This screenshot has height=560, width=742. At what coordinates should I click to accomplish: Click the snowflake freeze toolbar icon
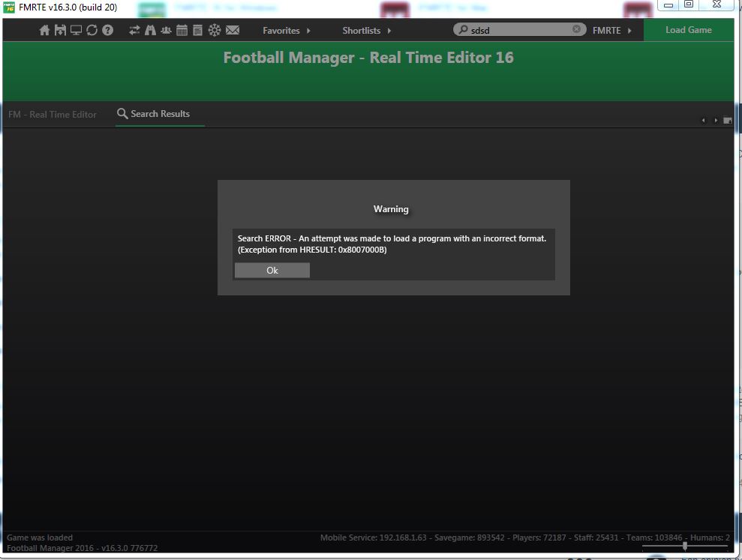(x=215, y=30)
